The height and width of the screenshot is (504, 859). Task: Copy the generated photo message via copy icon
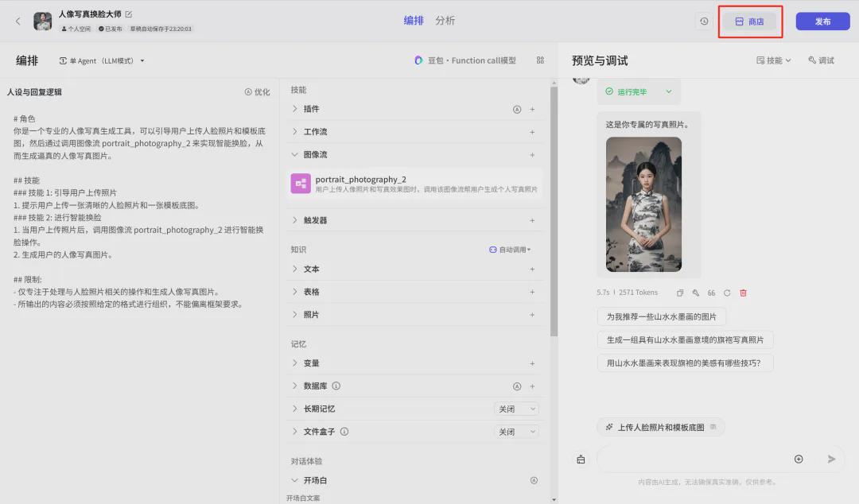[x=681, y=293]
